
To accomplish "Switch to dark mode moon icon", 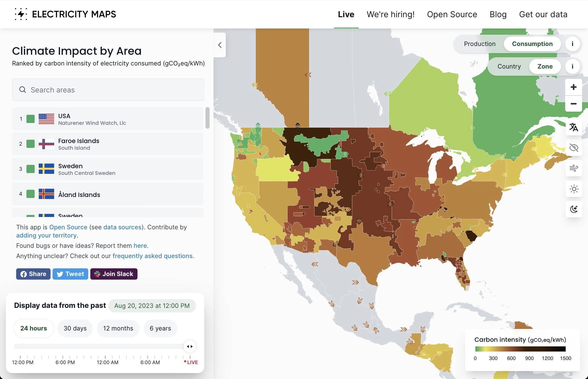I will (x=574, y=209).
